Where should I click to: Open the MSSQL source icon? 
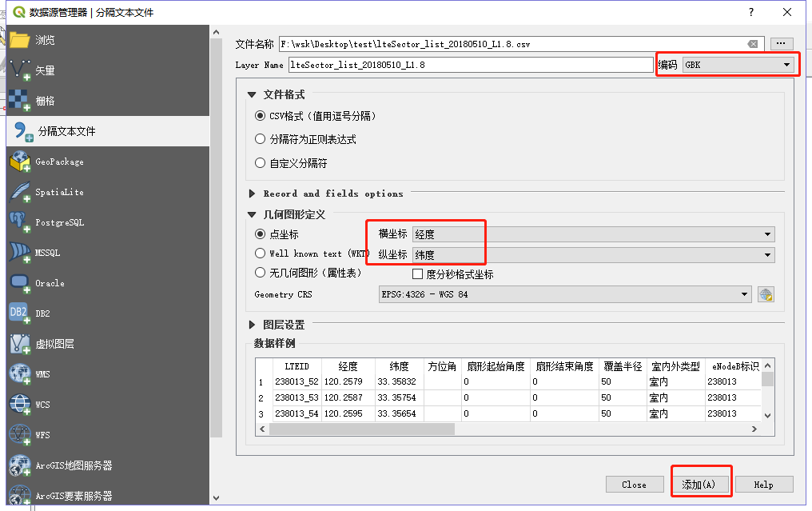click(20, 253)
